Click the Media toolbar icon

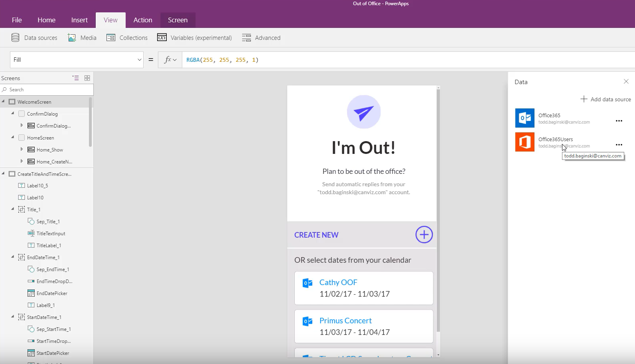tap(72, 38)
